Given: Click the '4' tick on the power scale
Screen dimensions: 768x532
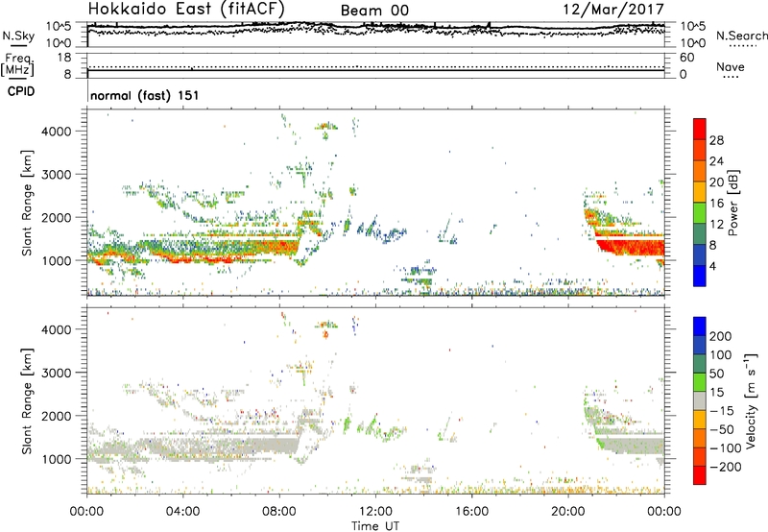Looking at the screenshot, I should tap(712, 266).
